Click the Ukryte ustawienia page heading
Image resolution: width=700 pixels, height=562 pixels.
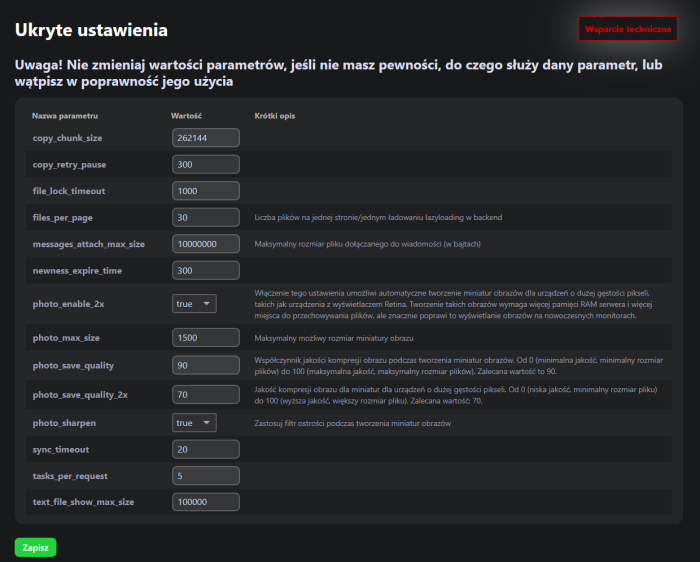point(91,32)
